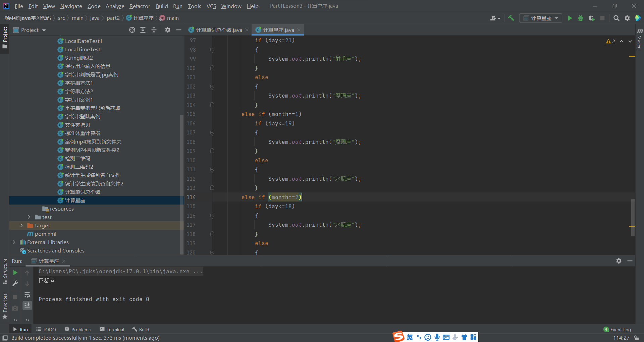Click cursor position 114:27 in status bar

[621, 338]
